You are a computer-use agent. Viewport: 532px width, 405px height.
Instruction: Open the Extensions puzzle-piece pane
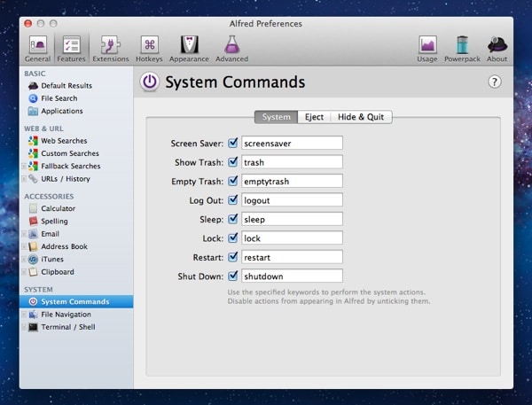[111, 49]
